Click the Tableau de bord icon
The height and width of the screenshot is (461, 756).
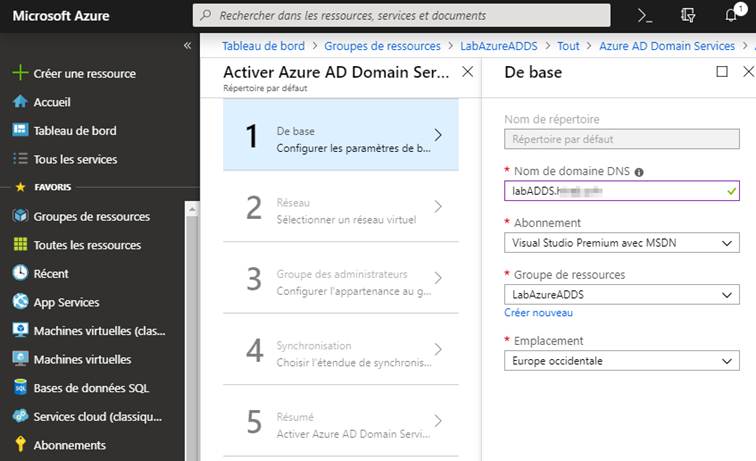coord(20,130)
